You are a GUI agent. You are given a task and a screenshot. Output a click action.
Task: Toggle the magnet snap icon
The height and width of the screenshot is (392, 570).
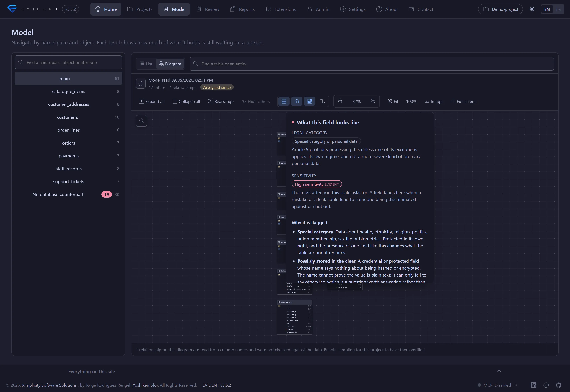[297, 101]
